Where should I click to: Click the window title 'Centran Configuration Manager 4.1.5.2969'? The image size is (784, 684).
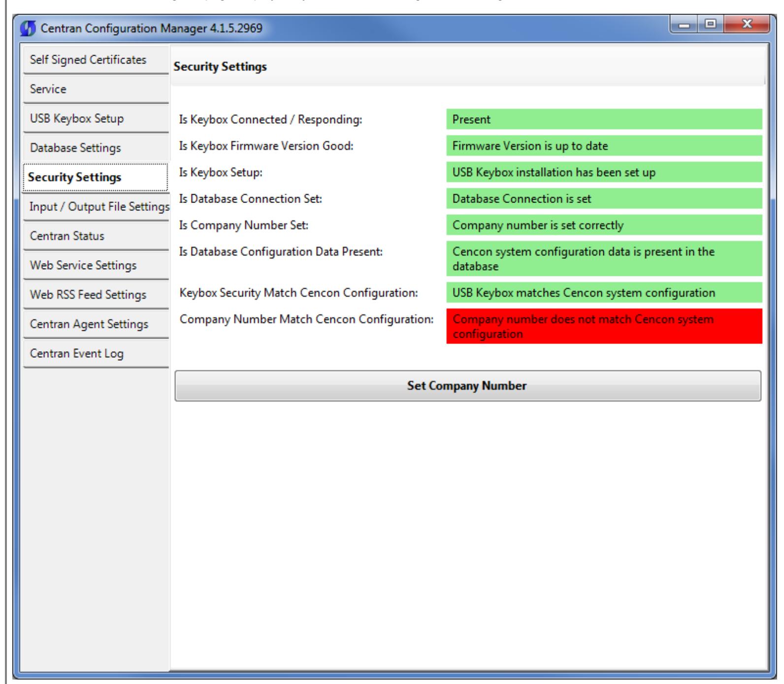click(x=152, y=28)
